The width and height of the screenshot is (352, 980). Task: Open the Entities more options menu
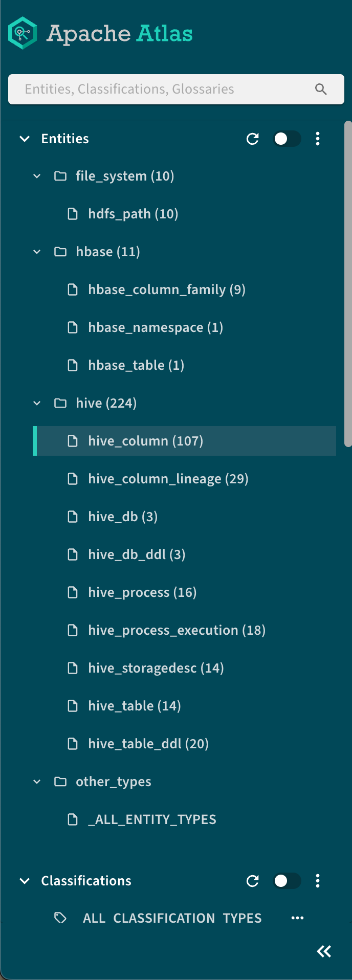click(x=318, y=139)
